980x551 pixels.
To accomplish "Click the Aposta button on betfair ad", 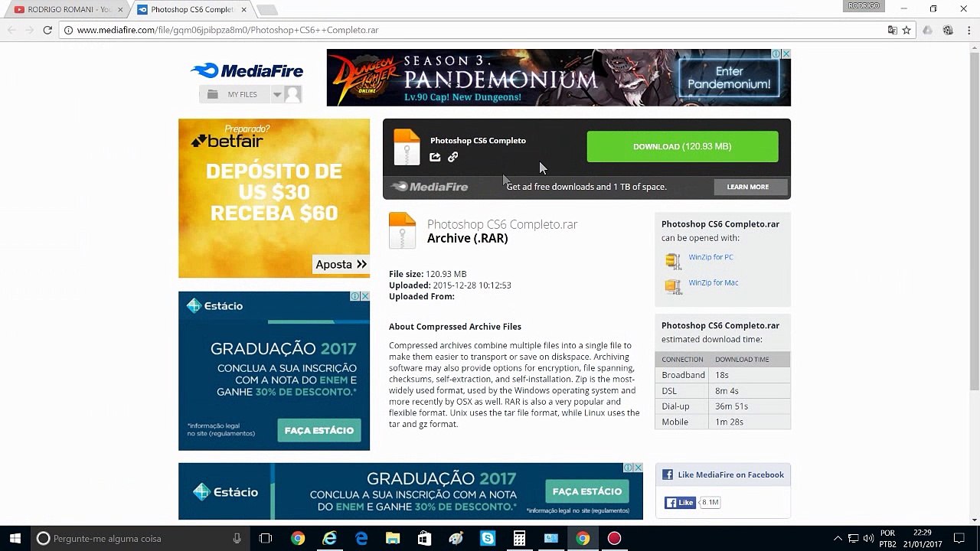I will (x=341, y=265).
